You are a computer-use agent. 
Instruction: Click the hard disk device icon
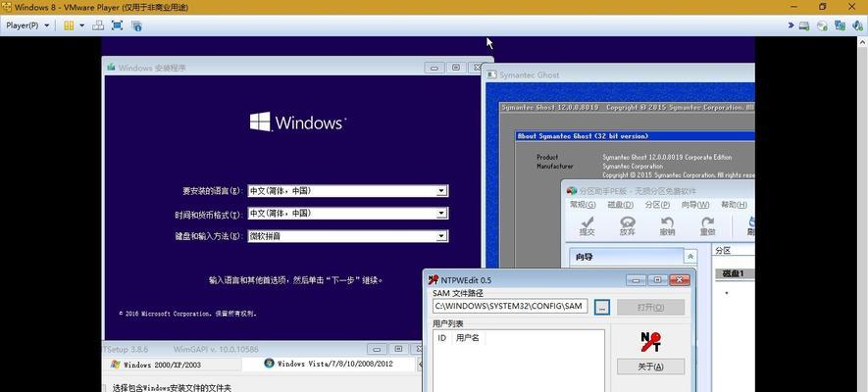804,25
